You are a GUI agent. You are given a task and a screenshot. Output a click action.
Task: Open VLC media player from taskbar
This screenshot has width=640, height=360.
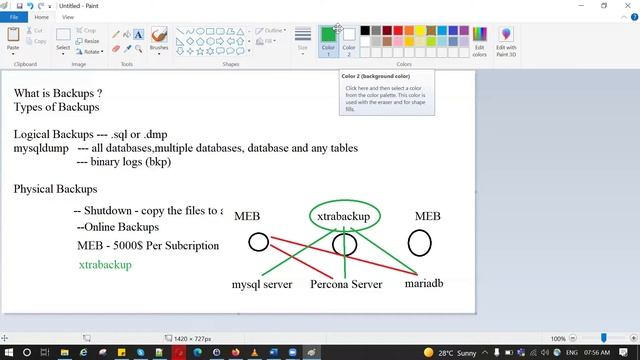(255, 352)
